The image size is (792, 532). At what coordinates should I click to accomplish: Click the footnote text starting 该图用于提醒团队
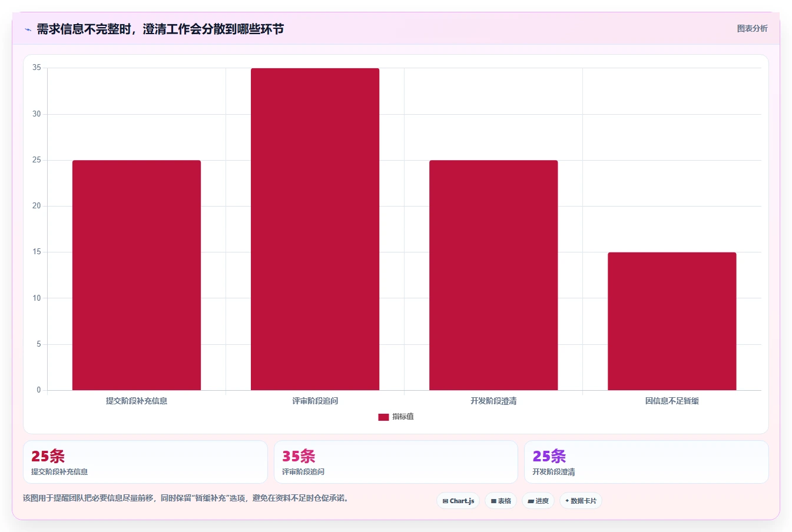click(x=187, y=498)
